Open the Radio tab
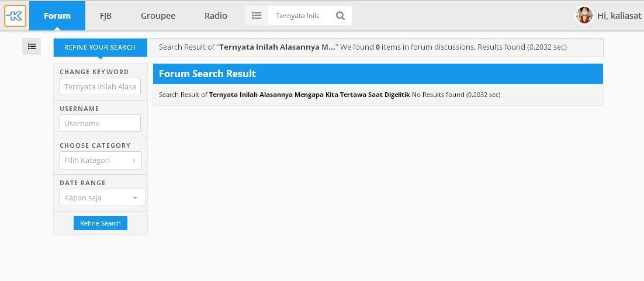644x281 pixels. coord(216,16)
